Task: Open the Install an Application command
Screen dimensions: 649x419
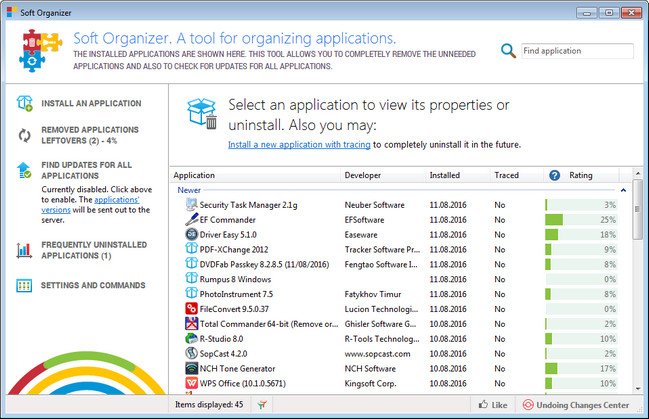Action: tap(91, 104)
